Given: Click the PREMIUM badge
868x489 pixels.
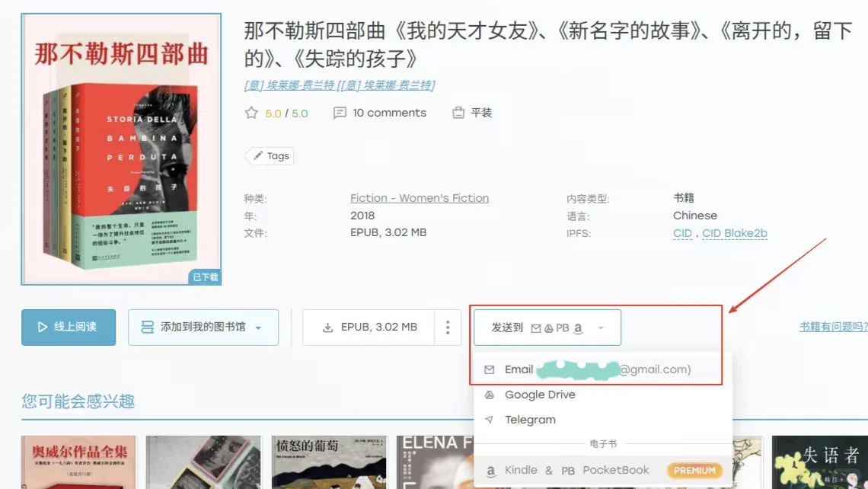Looking at the screenshot, I should click(694, 470).
